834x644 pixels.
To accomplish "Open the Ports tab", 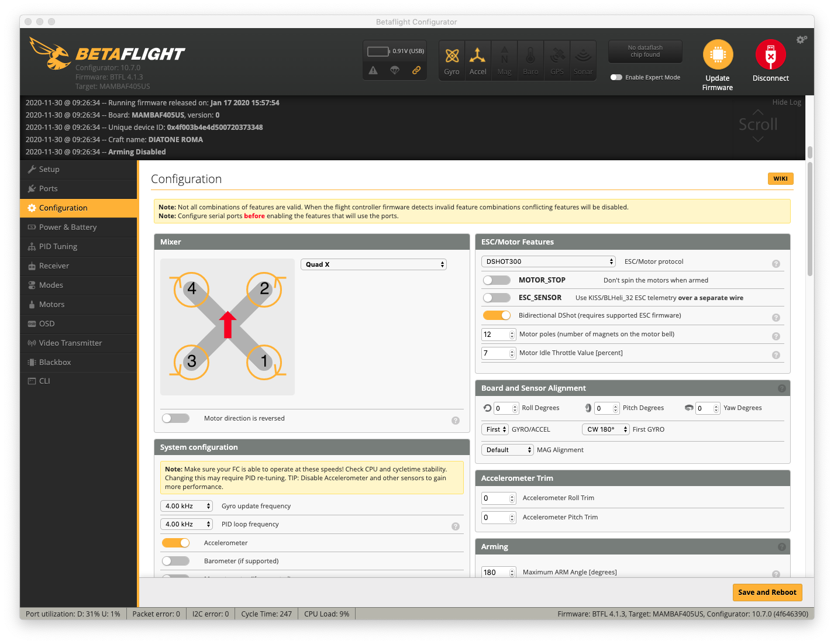I will tap(78, 188).
